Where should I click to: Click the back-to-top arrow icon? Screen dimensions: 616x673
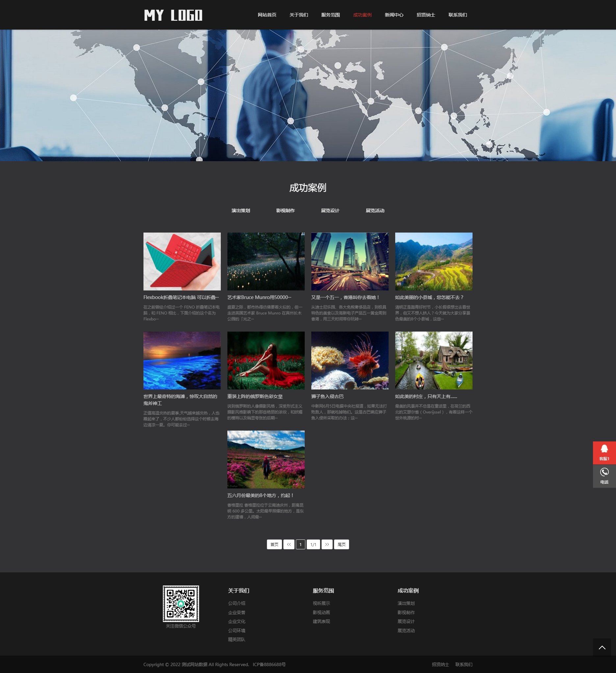[x=602, y=647]
